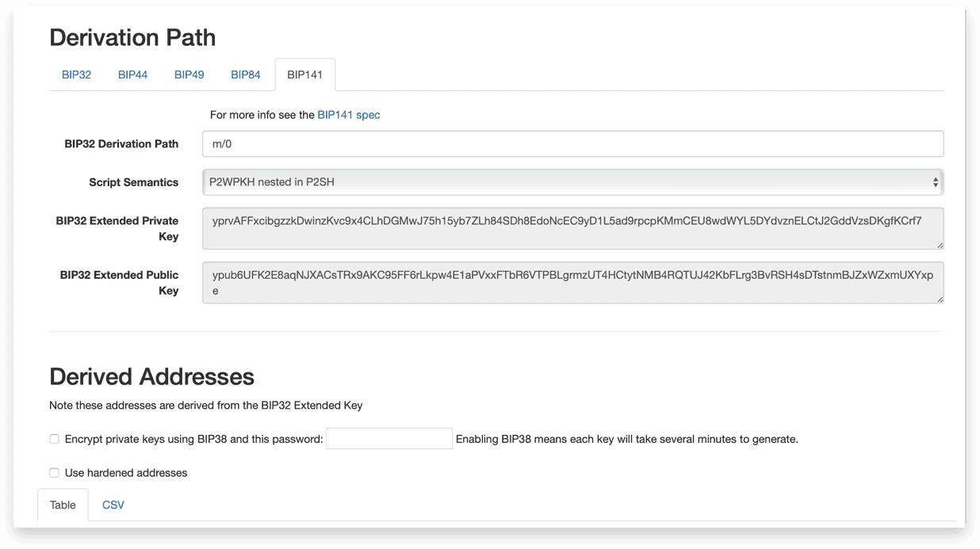Select the BIP49 tab

(189, 74)
